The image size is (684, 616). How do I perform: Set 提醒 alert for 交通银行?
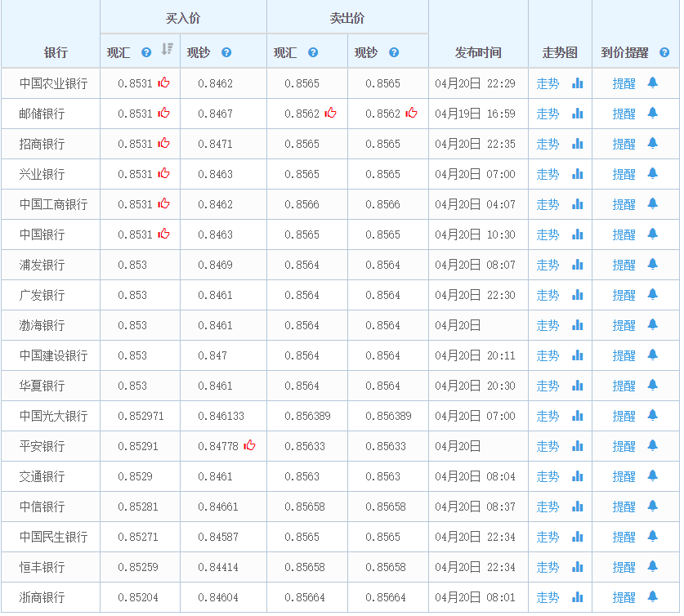pyautogui.click(x=624, y=476)
